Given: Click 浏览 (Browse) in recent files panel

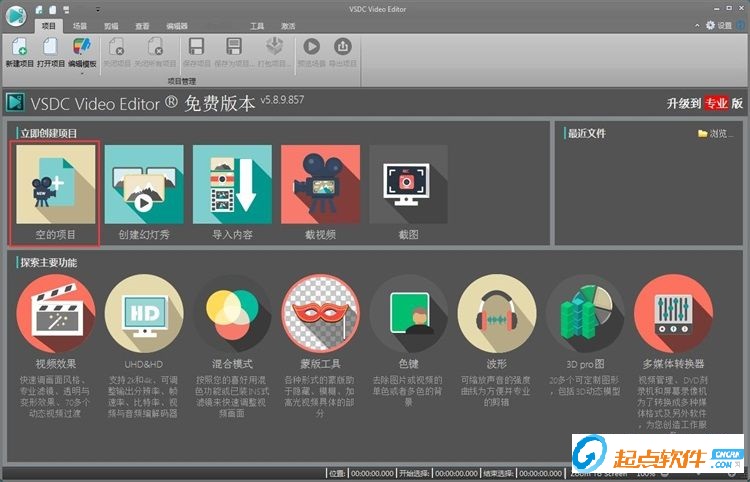Looking at the screenshot, I should point(715,134).
